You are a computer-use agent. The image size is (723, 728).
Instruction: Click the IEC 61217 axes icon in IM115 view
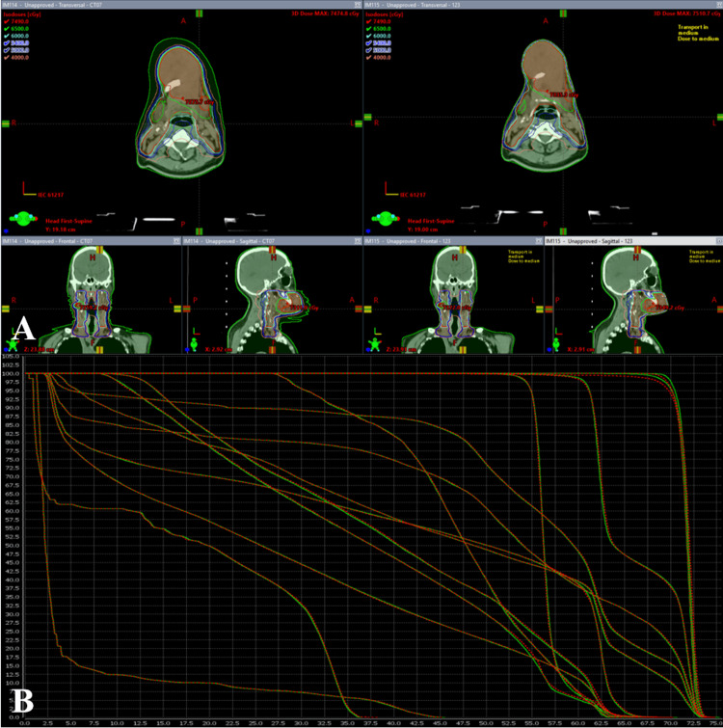tap(391, 189)
